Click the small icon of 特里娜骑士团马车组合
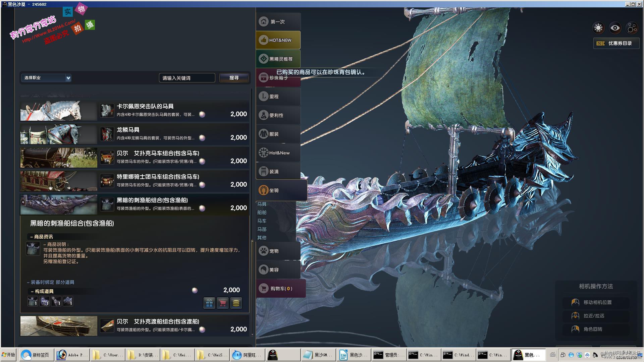Screen dimensions: 644x362 (x=107, y=181)
